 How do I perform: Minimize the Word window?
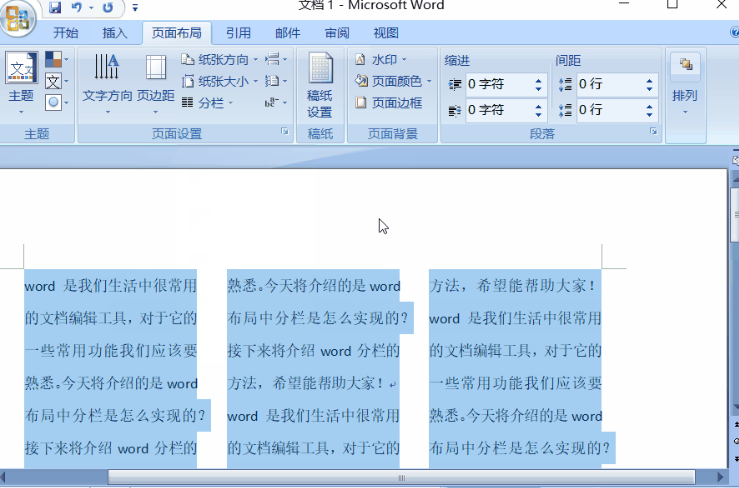[x=624, y=5]
